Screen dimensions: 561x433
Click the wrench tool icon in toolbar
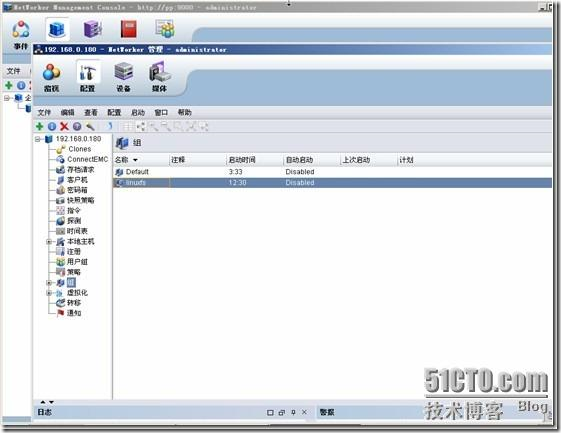click(x=90, y=126)
